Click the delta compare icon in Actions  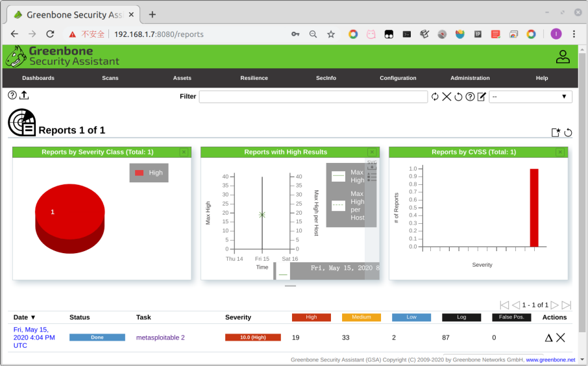click(548, 337)
